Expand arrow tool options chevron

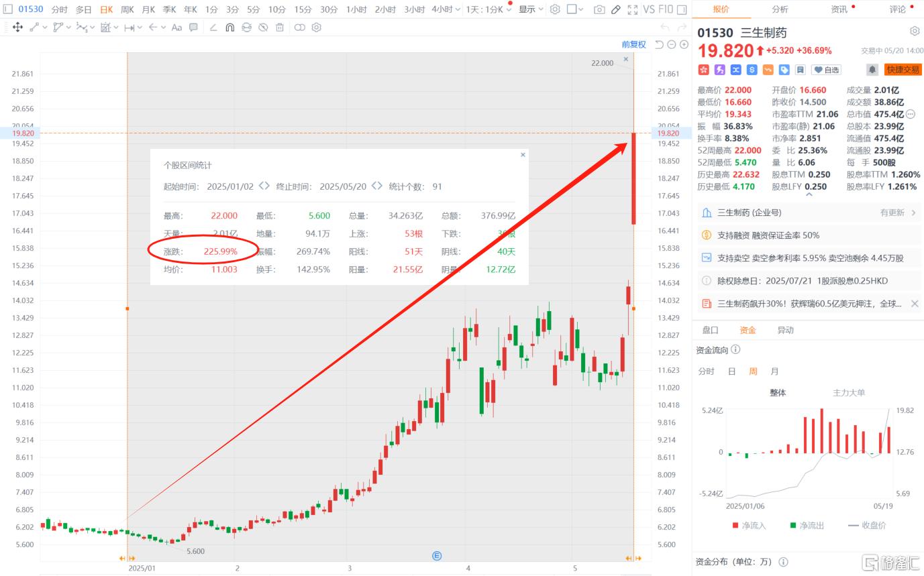point(163,27)
